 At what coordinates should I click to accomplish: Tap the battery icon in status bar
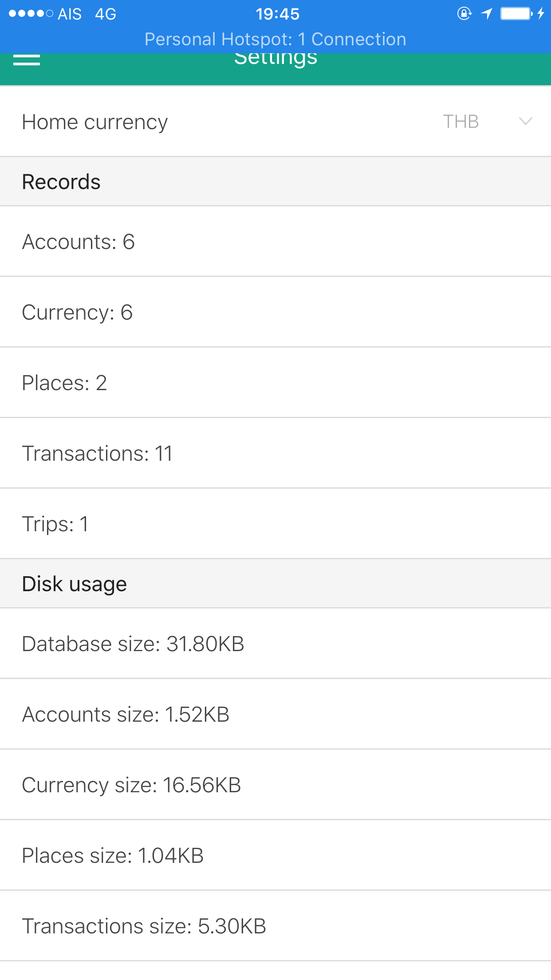coord(516,14)
